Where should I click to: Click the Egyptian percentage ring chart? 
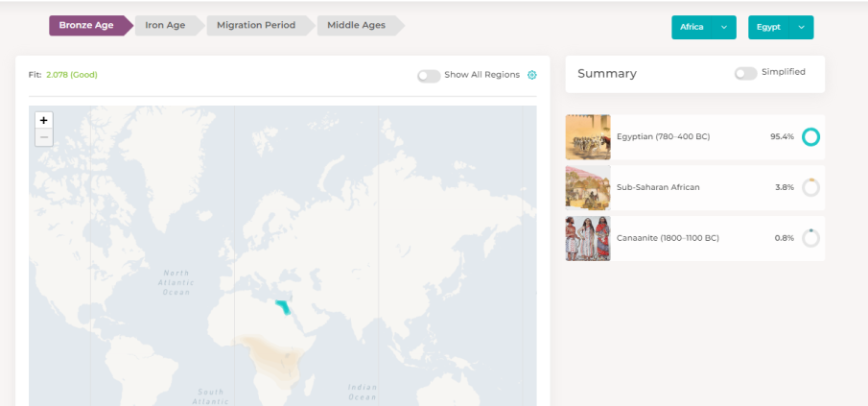coord(810,137)
